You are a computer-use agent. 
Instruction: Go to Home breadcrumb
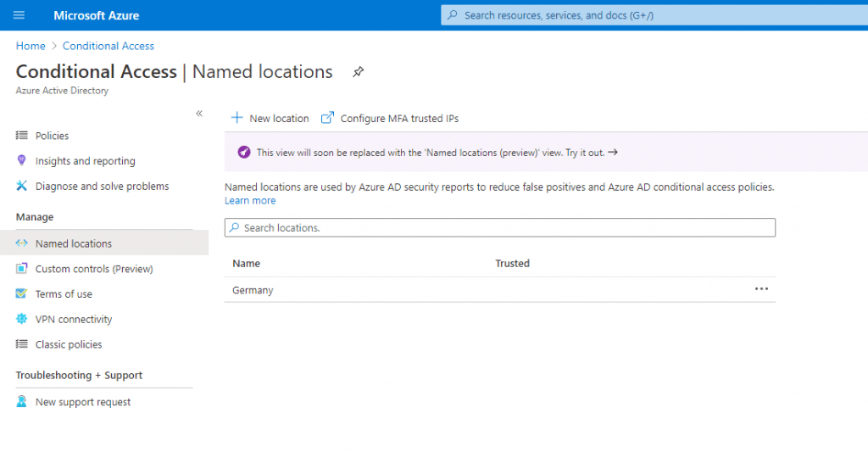(31, 46)
